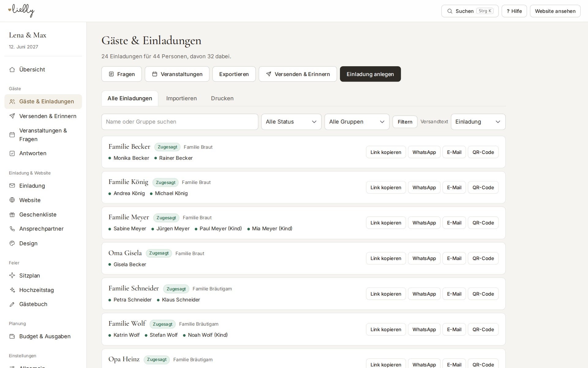Click E-Mail for Familie Meyer
Screen dimensions: 588x368
click(454, 223)
